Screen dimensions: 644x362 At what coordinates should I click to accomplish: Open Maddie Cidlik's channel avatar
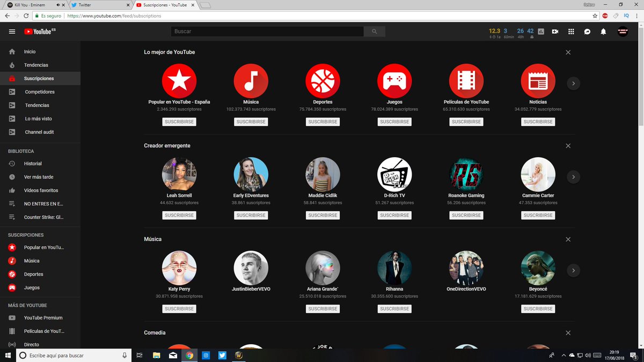click(x=323, y=174)
